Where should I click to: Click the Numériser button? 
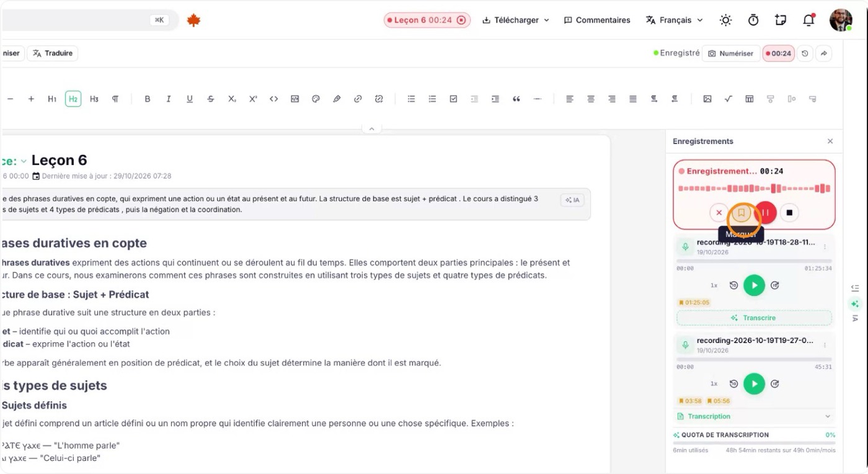pyautogui.click(x=731, y=53)
